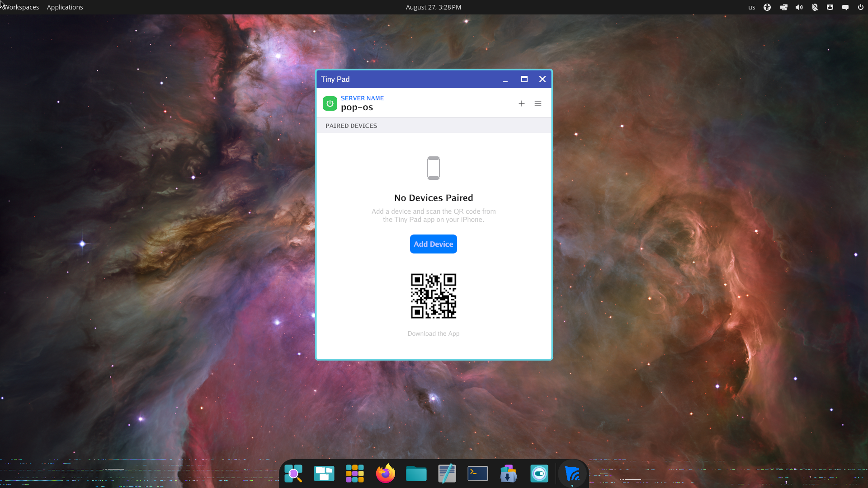Click the Bluetooth disabled icon
This screenshot has height=488, width=868.
[x=815, y=7]
